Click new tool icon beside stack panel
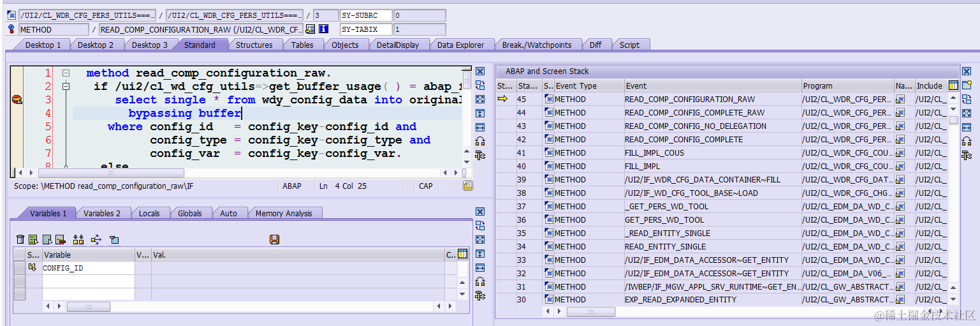This screenshot has width=980, height=326. [x=967, y=85]
